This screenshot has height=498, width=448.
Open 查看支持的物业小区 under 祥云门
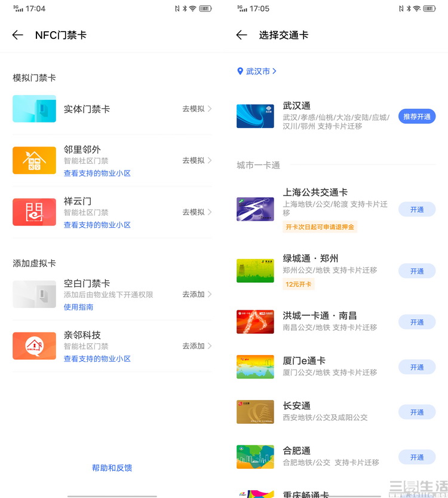pos(97,225)
